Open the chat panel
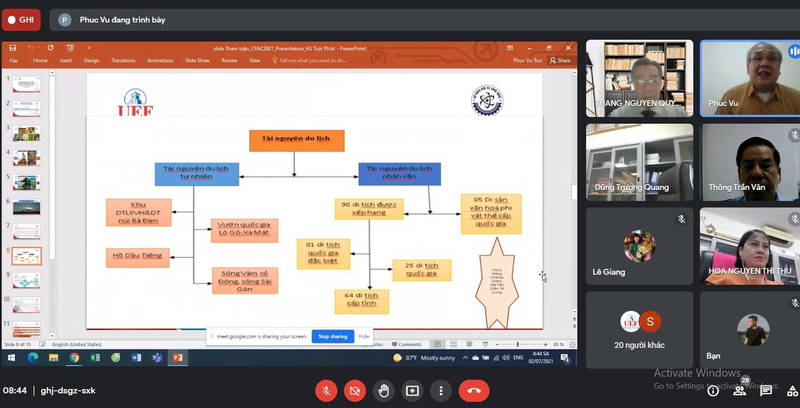Viewport: 800px width, 408px height. [x=766, y=390]
